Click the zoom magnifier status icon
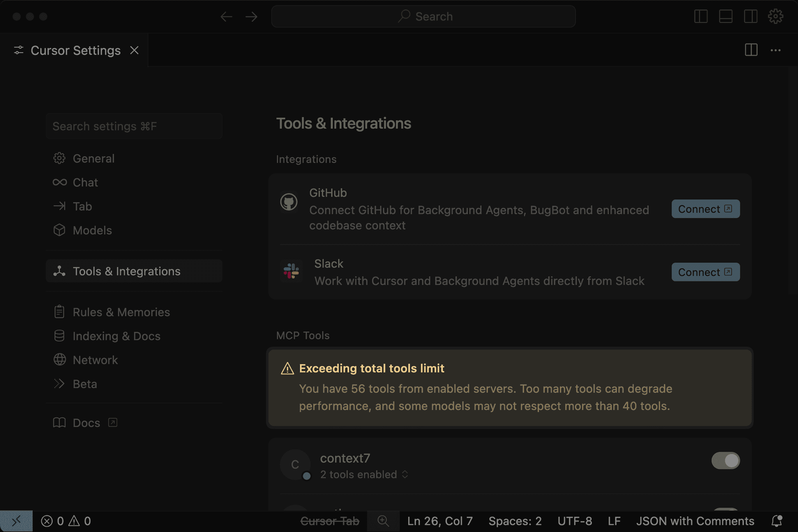The image size is (798, 532). click(x=383, y=521)
